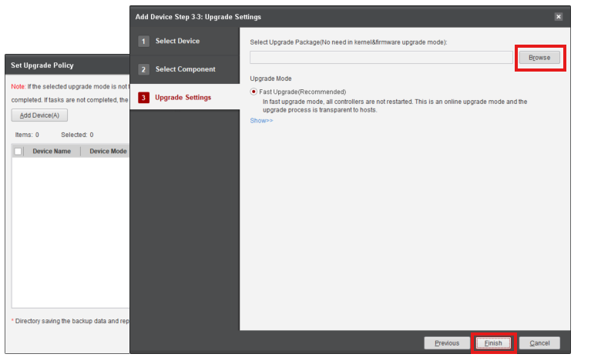591x364 pixels.
Task: Sort by the Device Name column header
Action: coord(52,152)
